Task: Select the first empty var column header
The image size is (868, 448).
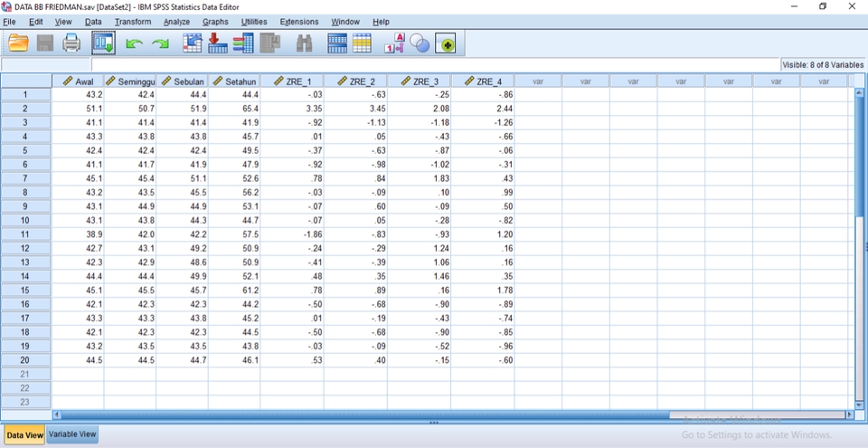Action: (x=538, y=81)
